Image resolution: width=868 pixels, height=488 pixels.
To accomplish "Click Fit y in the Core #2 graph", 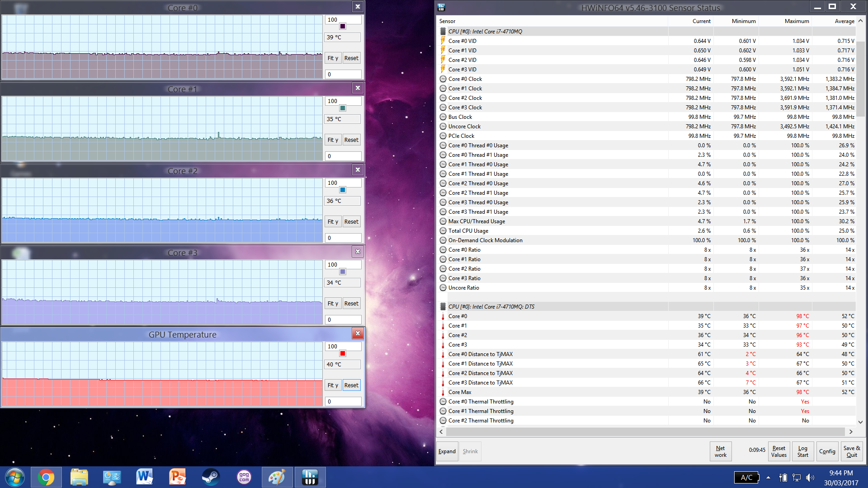I will tap(333, 221).
